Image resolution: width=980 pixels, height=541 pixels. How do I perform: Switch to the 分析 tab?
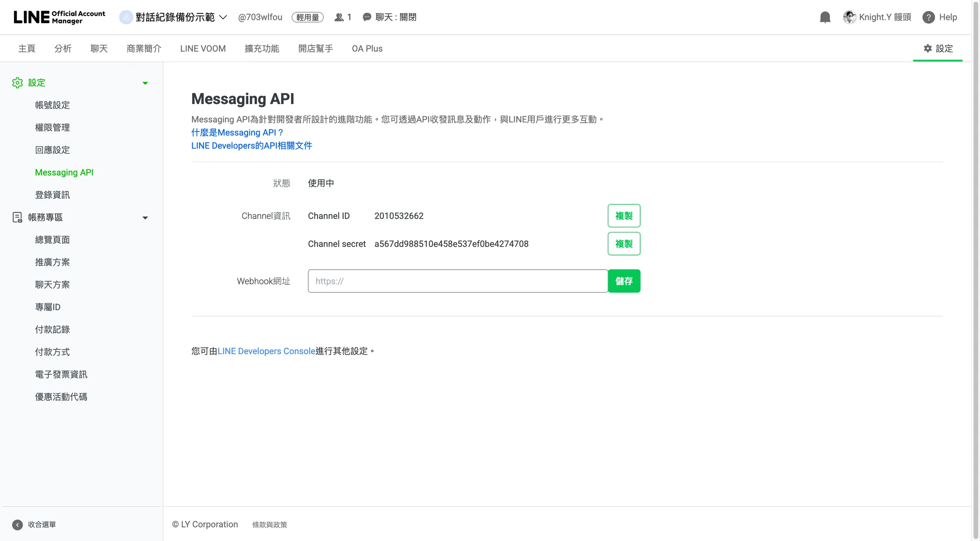pos(63,49)
